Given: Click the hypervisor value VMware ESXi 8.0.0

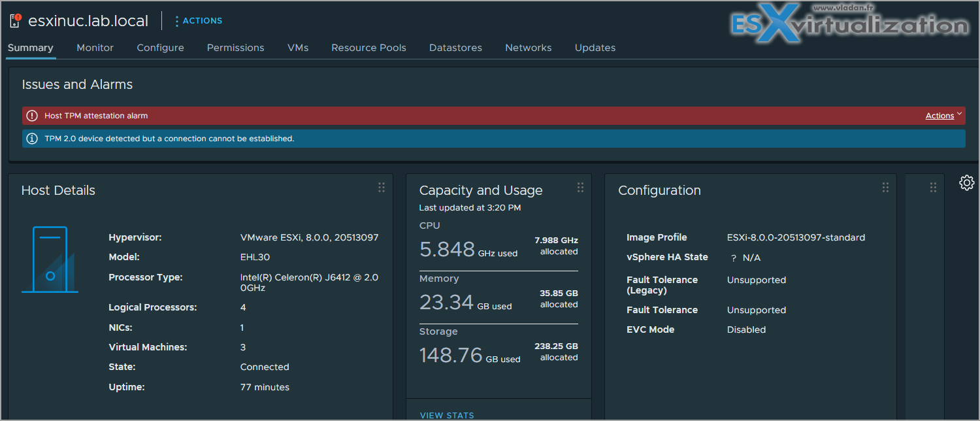Looking at the screenshot, I should 309,237.
